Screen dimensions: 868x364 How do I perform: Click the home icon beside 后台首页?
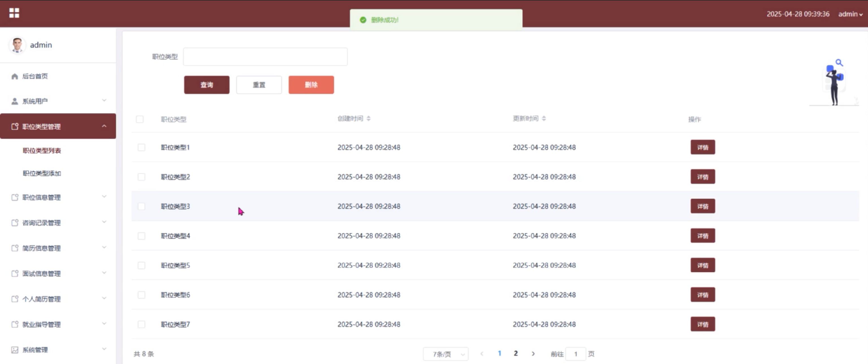click(x=14, y=76)
